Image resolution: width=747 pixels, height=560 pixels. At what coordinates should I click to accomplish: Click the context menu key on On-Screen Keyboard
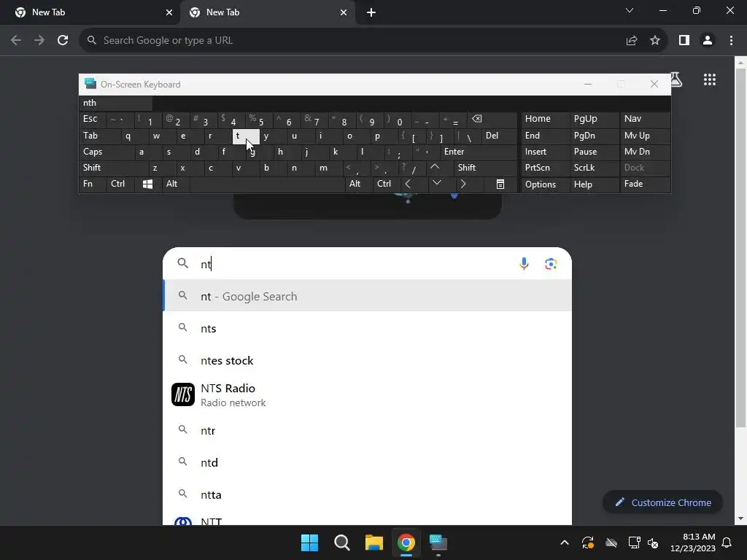500,184
